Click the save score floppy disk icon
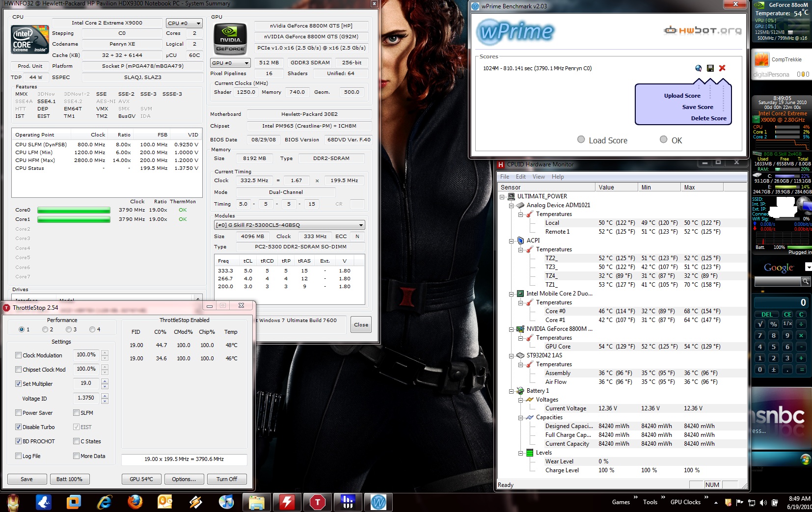The width and height of the screenshot is (812, 512). 710,68
